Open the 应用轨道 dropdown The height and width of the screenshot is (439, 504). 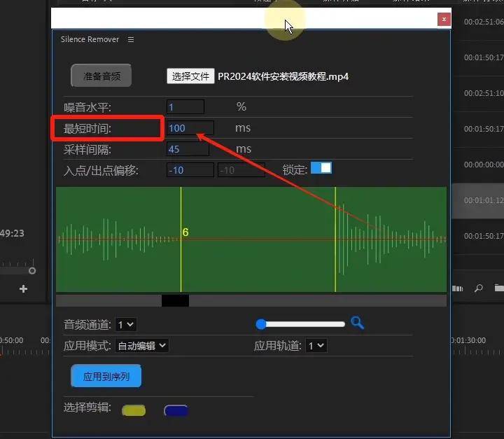[316, 346]
